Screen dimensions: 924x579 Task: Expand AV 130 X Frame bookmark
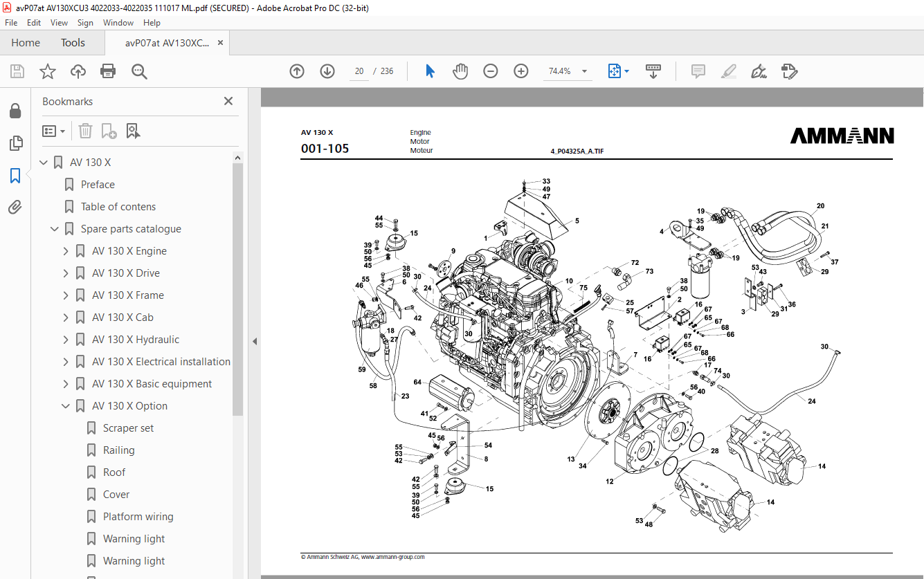[66, 295]
